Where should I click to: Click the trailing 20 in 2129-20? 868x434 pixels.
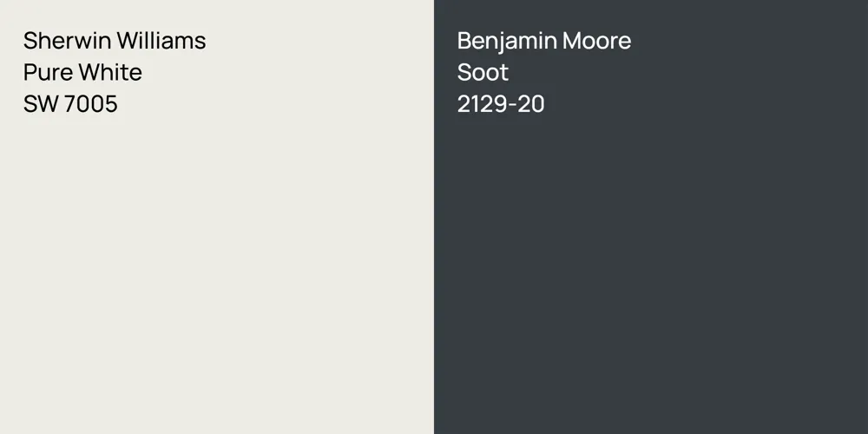[x=531, y=104]
